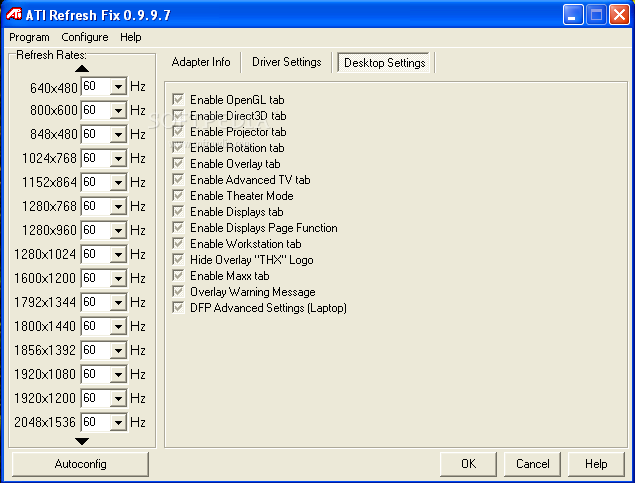Toggle Enable OpenGL tab checkbox
Screen dimensions: 635x483
click(178, 99)
